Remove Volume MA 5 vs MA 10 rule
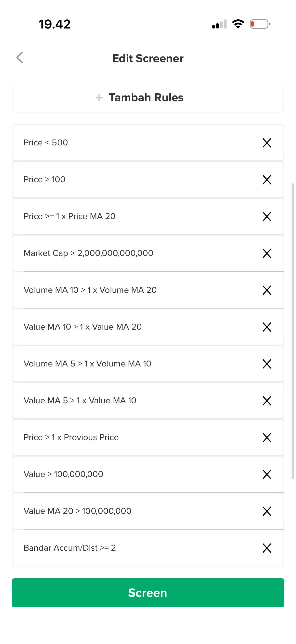 [267, 364]
